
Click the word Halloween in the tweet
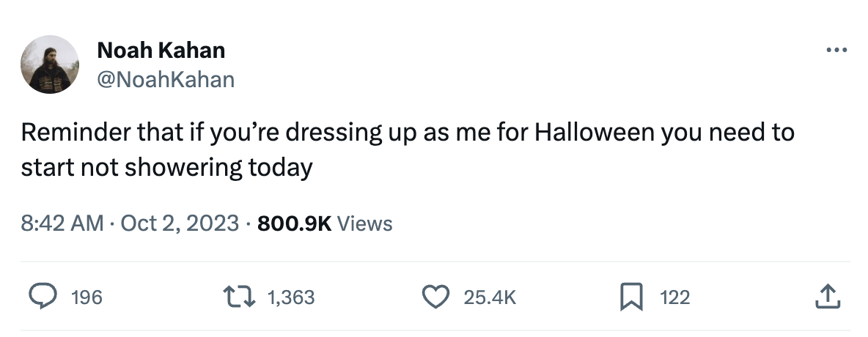point(594,133)
